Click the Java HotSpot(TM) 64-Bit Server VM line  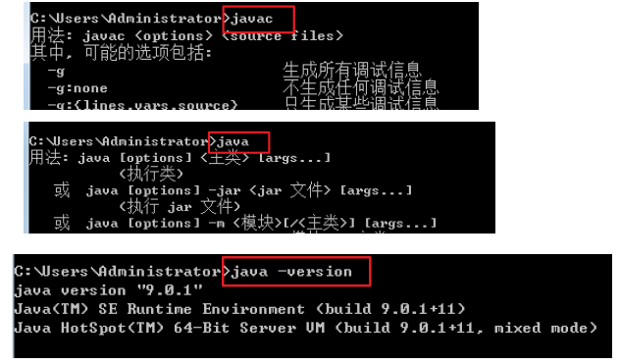coord(306,328)
